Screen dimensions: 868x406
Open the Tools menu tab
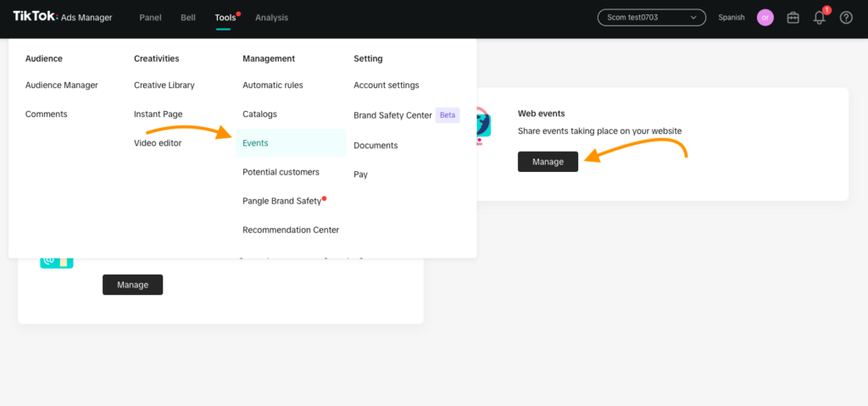point(225,18)
